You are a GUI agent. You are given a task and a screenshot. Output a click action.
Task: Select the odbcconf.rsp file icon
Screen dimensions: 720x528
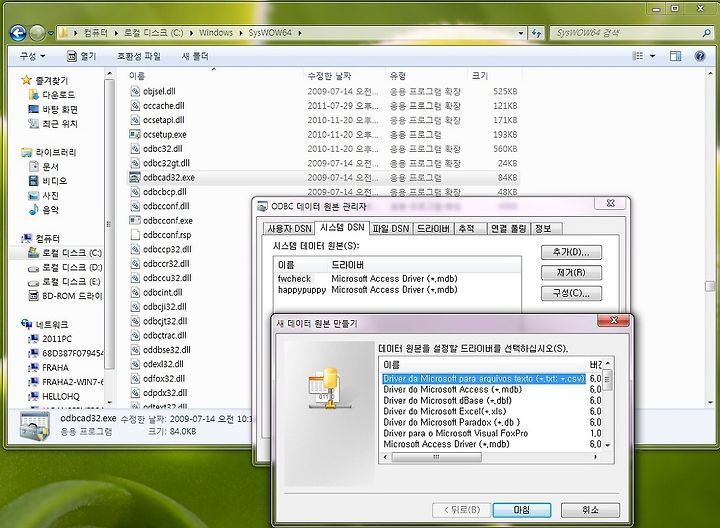pyautogui.click(x=135, y=235)
